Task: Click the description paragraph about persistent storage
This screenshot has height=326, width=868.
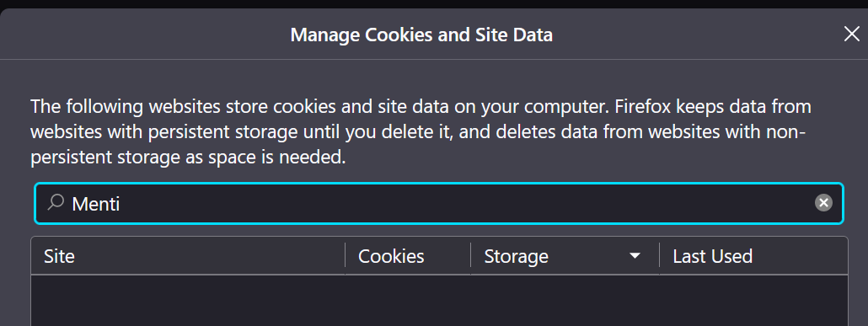Action: click(421, 131)
